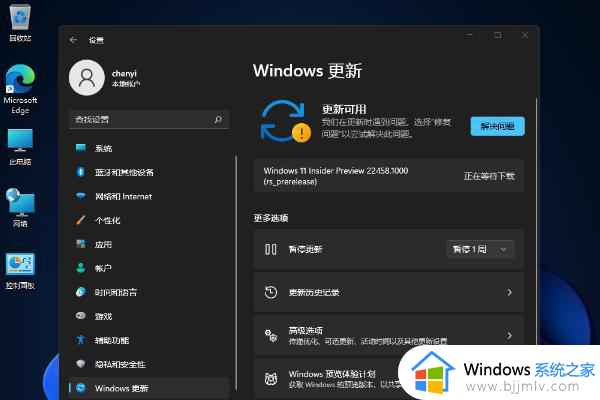Open the 高级选项 row
The image size is (600, 400).
(x=389, y=335)
